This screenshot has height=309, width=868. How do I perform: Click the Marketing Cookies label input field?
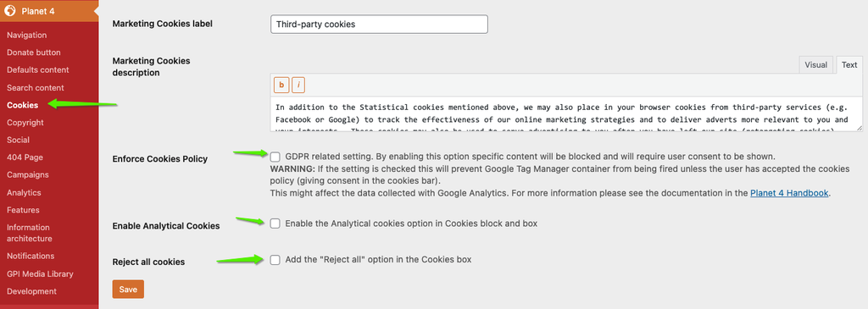point(379,25)
